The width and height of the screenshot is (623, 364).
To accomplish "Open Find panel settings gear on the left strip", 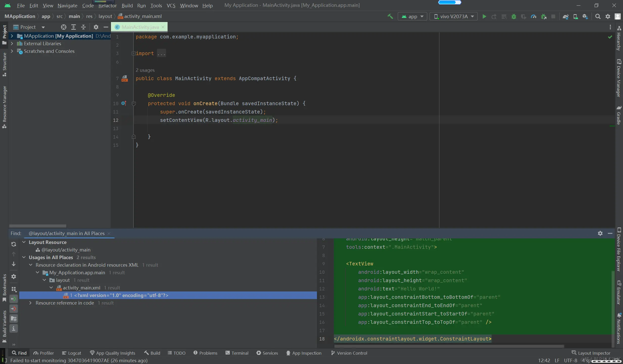I will [x=14, y=277].
